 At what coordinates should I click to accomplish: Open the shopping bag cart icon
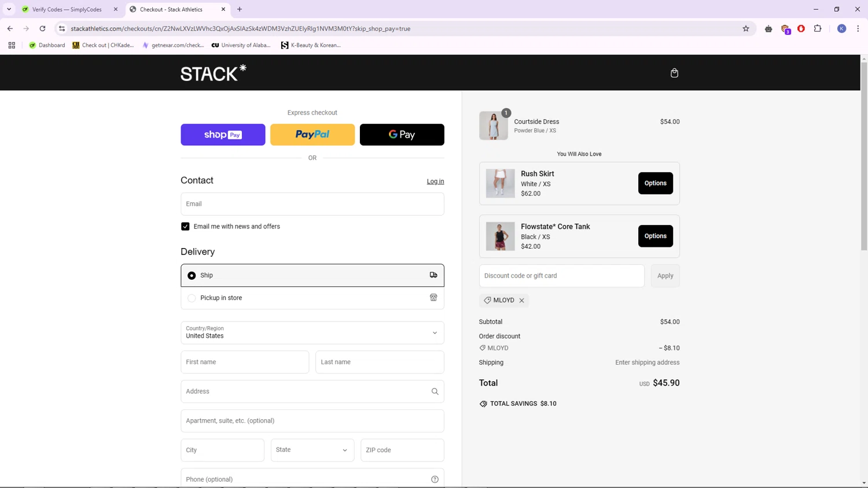coord(674,73)
